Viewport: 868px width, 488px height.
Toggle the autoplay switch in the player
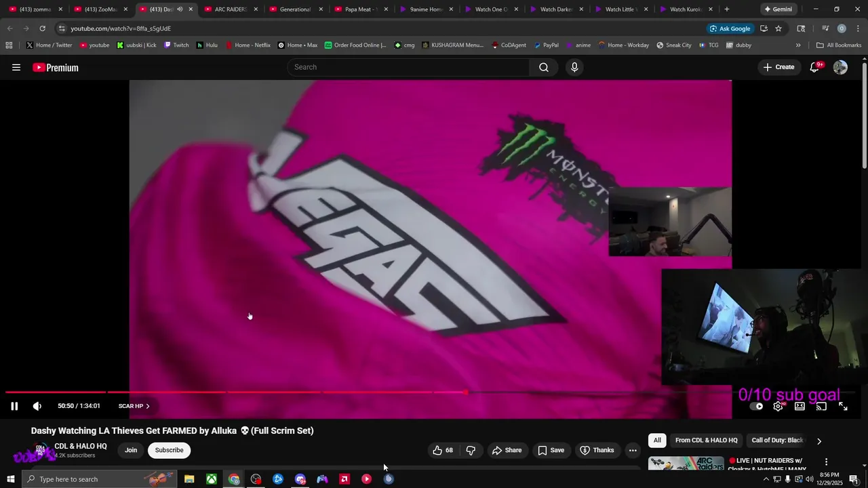[x=756, y=407]
